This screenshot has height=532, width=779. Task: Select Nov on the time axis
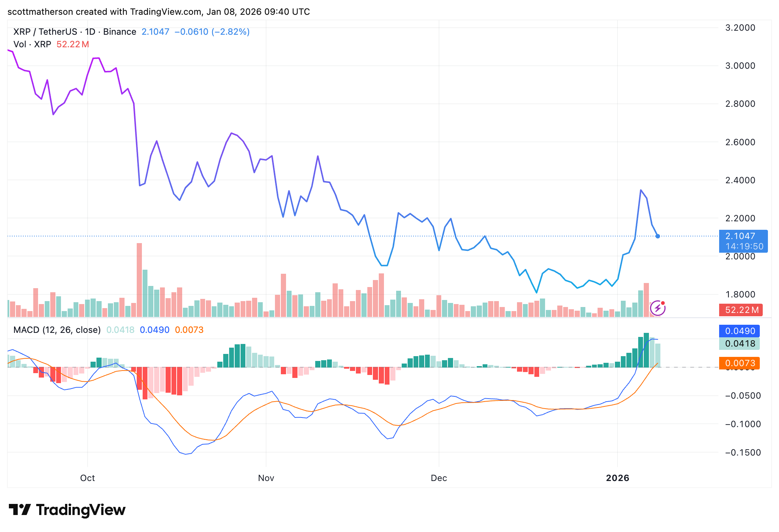(265, 478)
